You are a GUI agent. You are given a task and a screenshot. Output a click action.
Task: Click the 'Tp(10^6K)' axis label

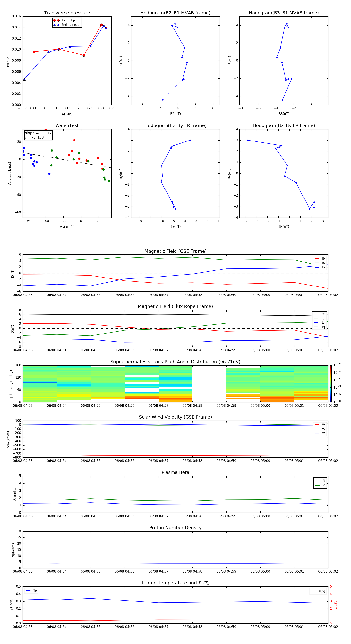click(11, 605)
